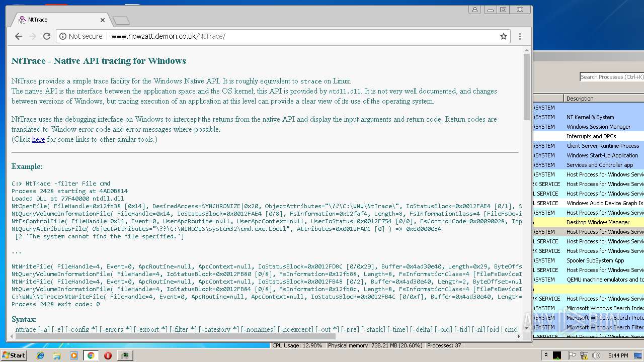Screen dimensions: 644x362
Task: Select 'Interrupts and DPCs' row
Action: (x=589, y=136)
